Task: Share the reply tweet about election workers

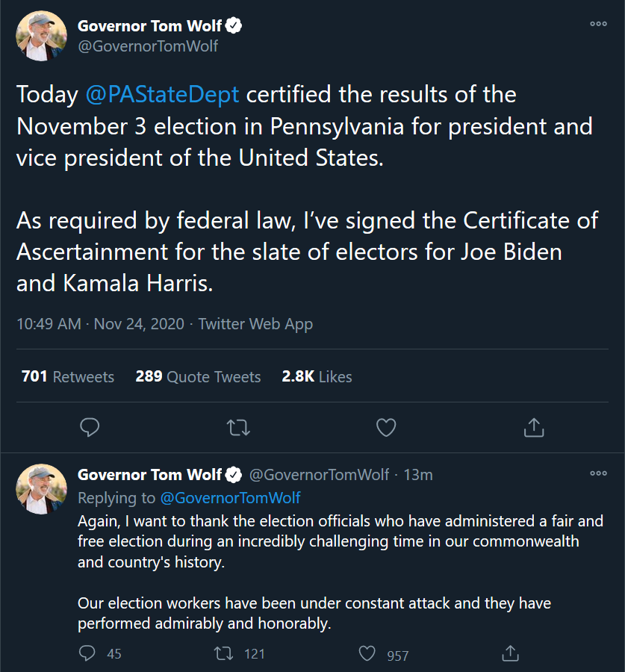Action: coord(510,653)
